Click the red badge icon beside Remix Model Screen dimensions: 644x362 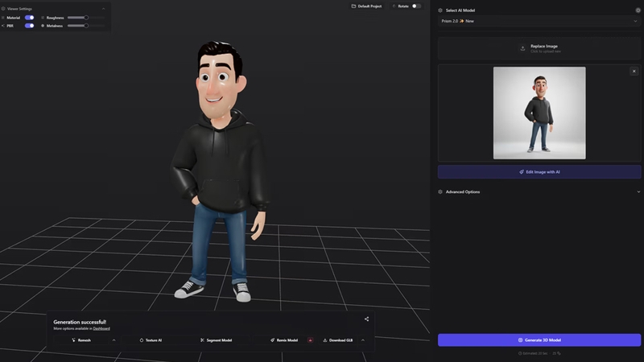(x=311, y=340)
